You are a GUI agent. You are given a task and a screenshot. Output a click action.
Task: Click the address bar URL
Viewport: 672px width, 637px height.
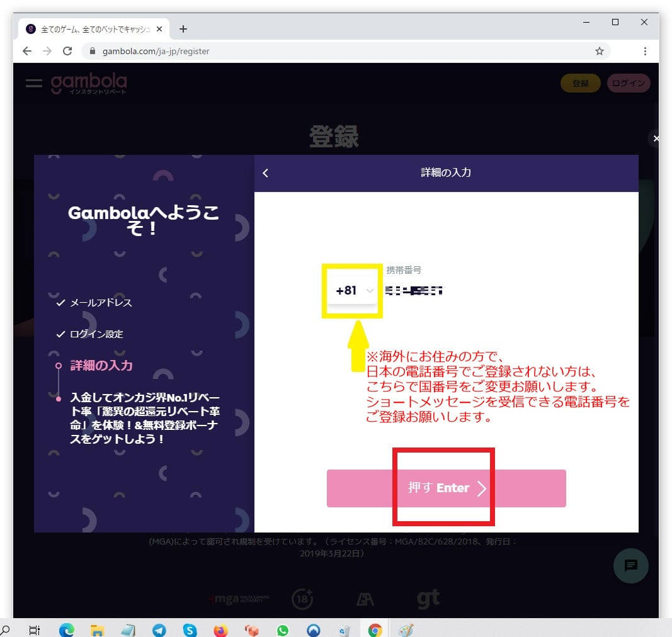156,51
